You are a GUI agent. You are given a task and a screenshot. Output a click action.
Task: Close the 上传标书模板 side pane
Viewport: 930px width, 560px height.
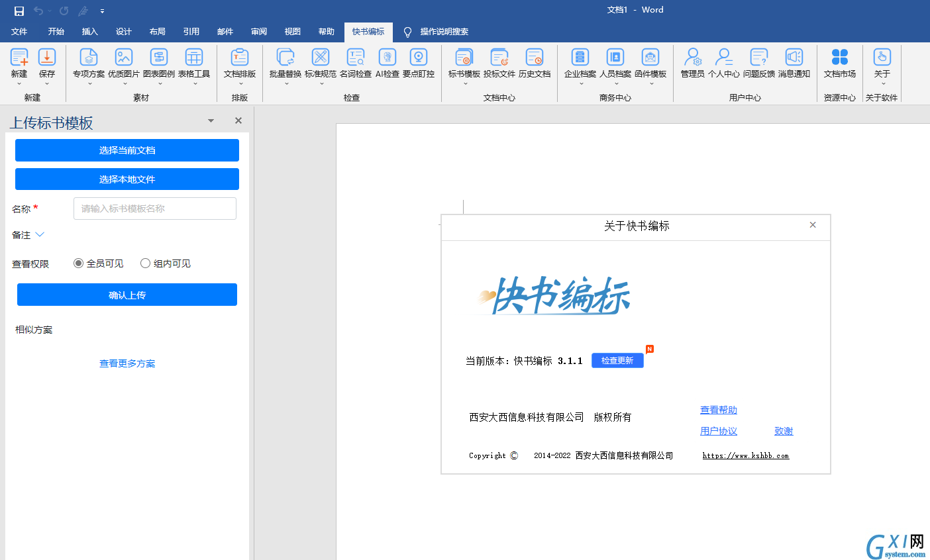coord(238,120)
